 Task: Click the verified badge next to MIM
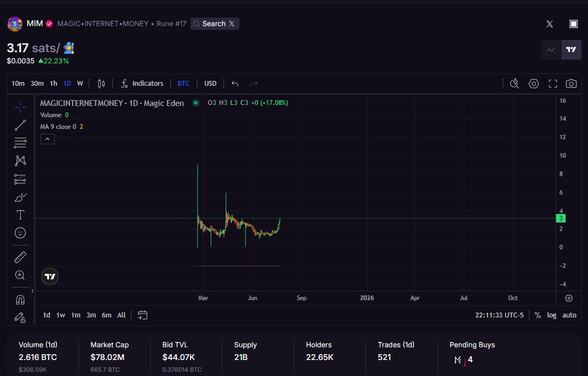pyautogui.click(x=49, y=23)
